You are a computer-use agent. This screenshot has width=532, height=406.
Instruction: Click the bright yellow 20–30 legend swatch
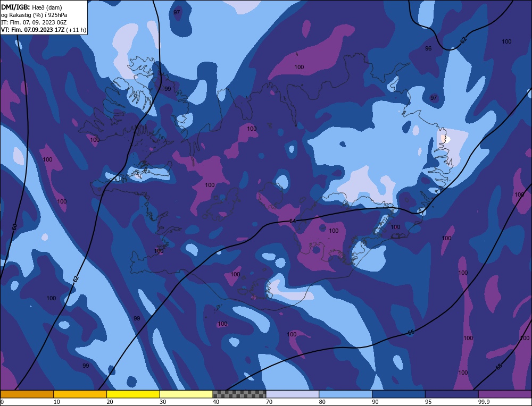click(133, 394)
